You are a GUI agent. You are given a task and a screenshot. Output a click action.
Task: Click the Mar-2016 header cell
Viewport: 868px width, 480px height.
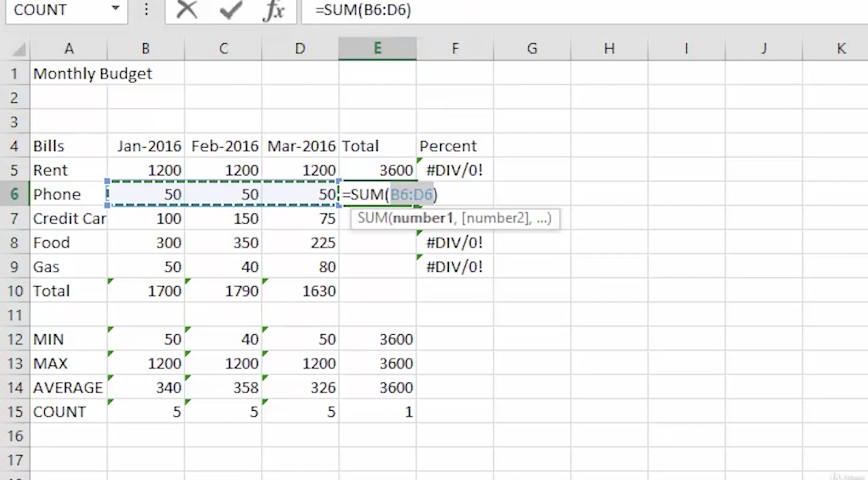(x=300, y=146)
